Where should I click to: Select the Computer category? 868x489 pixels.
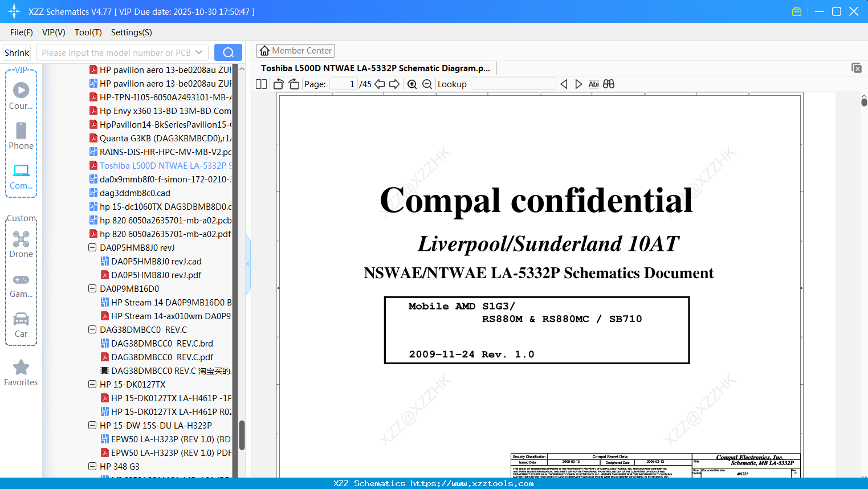21,176
